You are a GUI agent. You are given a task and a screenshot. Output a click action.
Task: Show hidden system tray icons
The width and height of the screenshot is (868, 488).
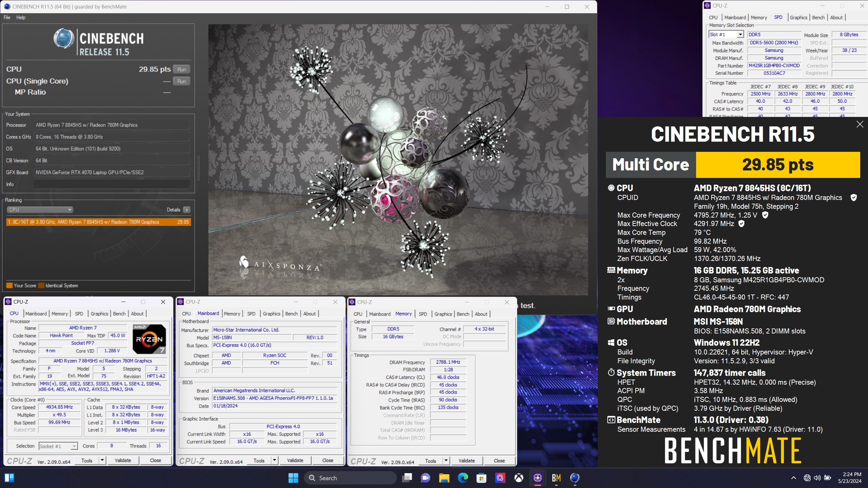click(x=793, y=478)
